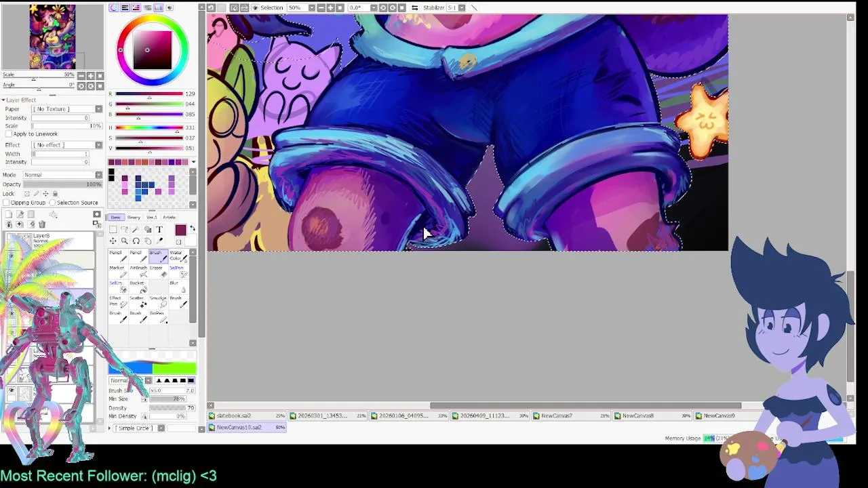Image resolution: width=868 pixels, height=488 pixels.
Task: Select the Hand pan tool
Action: [148, 241]
